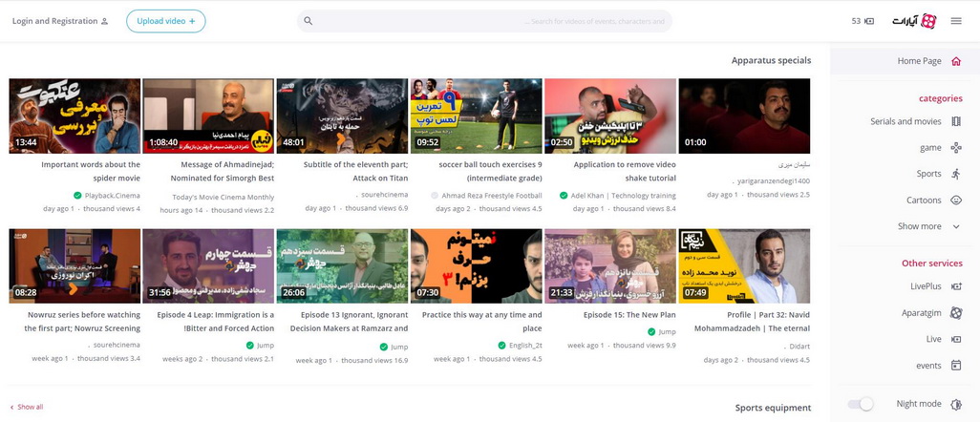The image size is (980, 422).
Task: Click the Aparat logo icon
Action: coord(927,21)
